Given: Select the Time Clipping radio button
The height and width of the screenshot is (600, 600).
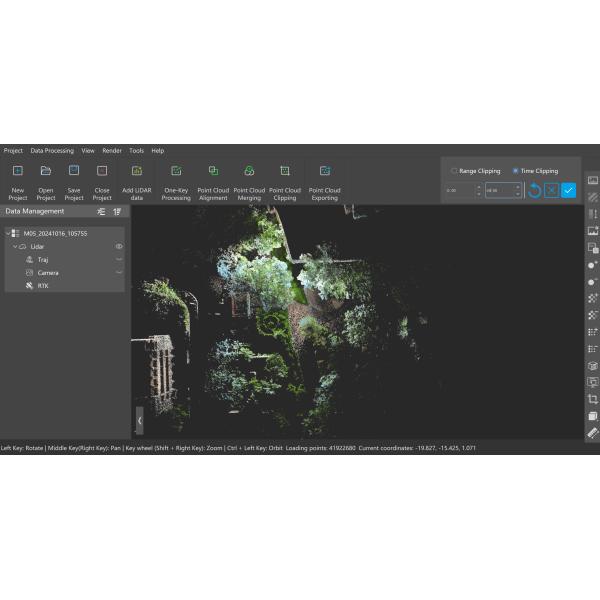Looking at the screenshot, I should pos(515,171).
